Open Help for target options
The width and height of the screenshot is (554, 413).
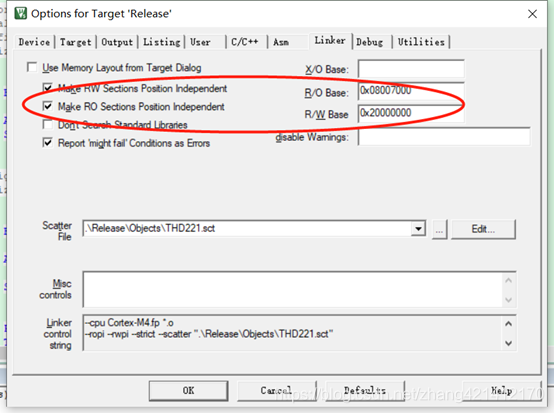502,390
